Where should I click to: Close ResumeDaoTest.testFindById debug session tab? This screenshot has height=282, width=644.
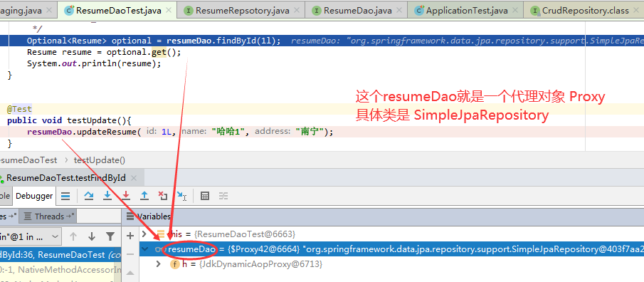[134, 179]
